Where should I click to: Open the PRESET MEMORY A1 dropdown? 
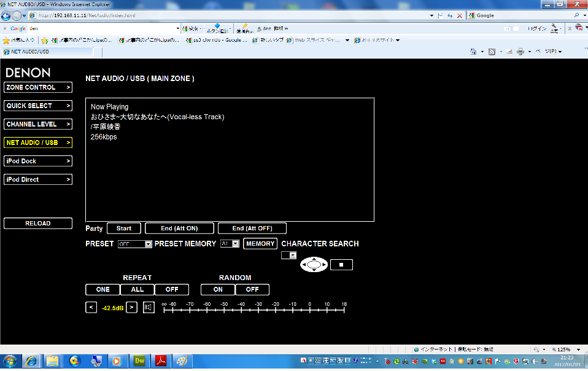coord(230,244)
